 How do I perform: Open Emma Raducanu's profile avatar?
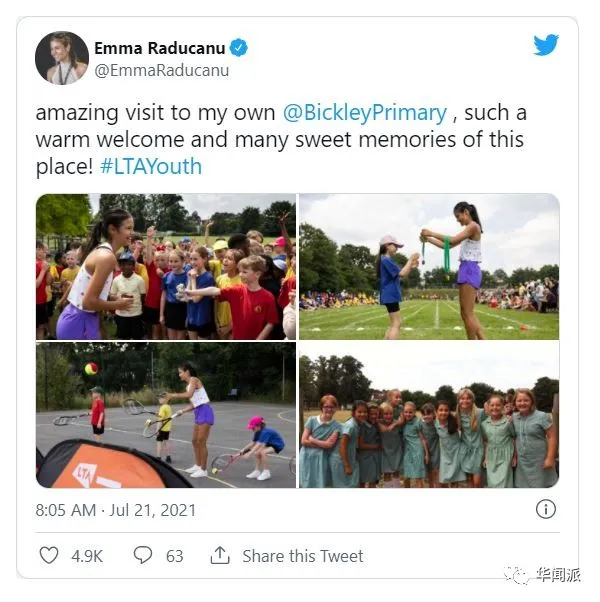(x=62, y=58)
